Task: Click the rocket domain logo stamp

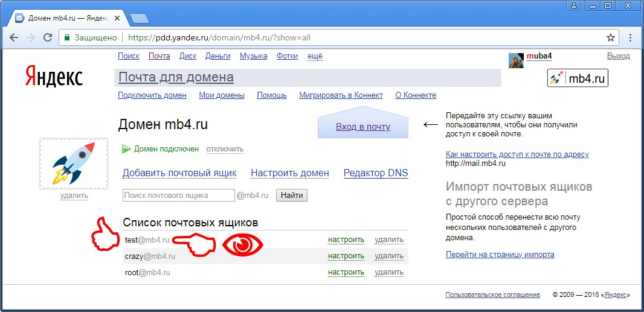Action: tap(74, 164)
